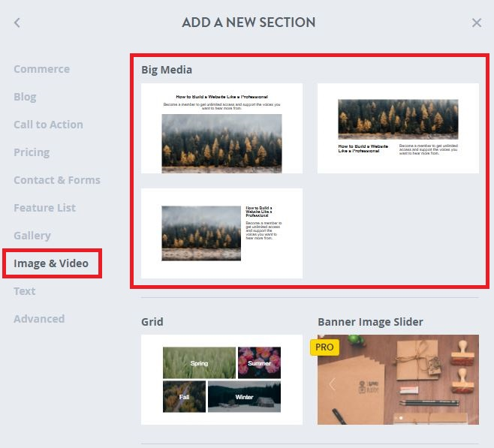Select Contact & Forms category
The height and width of the screenshot is (448, 494).
pyautogui.click(x=56, y=180)
